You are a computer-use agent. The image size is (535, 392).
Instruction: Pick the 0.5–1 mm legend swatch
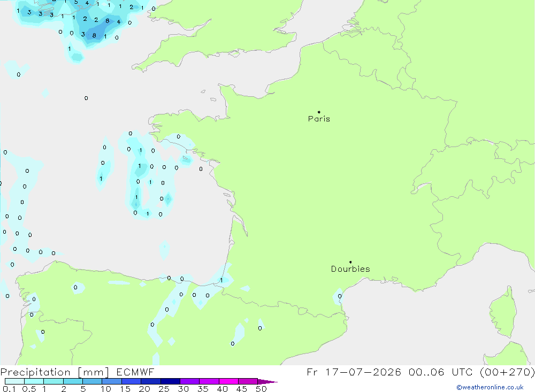click(x=34, y=381)
